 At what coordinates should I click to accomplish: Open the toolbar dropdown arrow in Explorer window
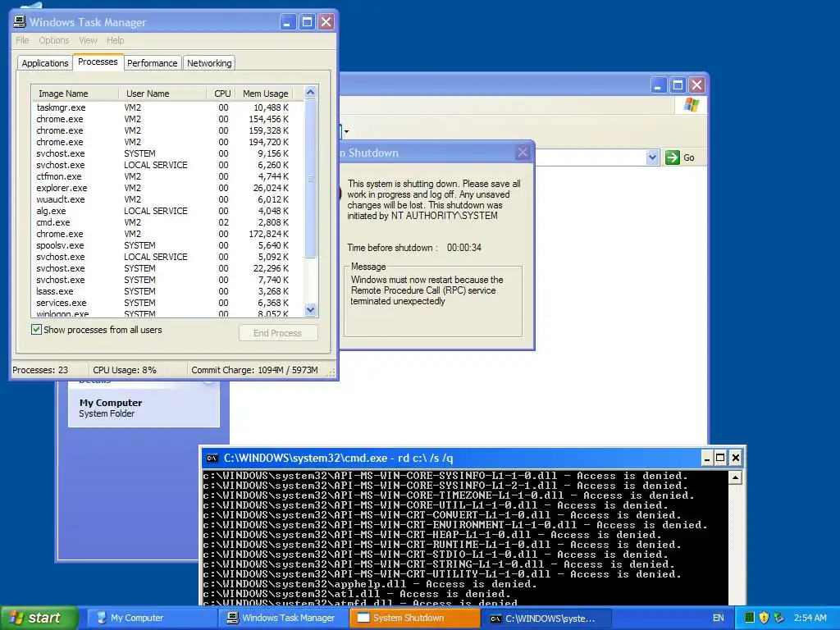(347, 131)
